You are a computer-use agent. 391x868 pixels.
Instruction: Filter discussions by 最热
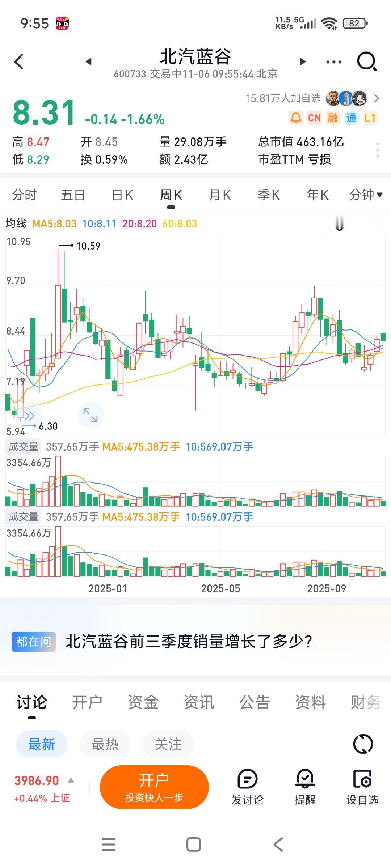105,744
